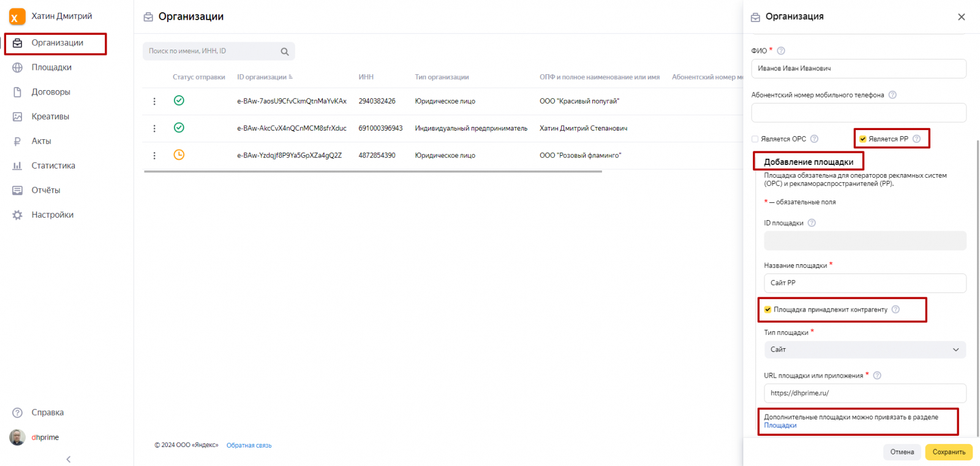The width and height of the screenshot is (980, 466).
Task: Click help icon beside Является ОРС
Action: 814,139
